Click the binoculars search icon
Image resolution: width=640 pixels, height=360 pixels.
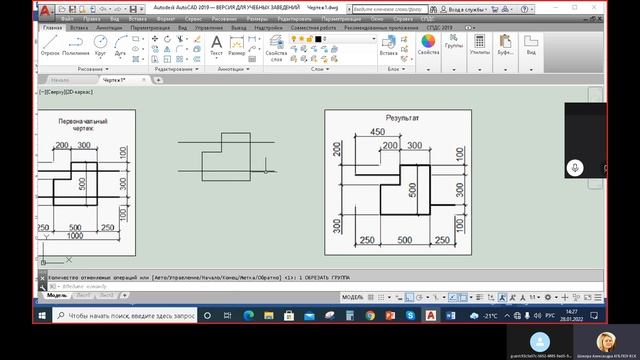coord(433,9)
